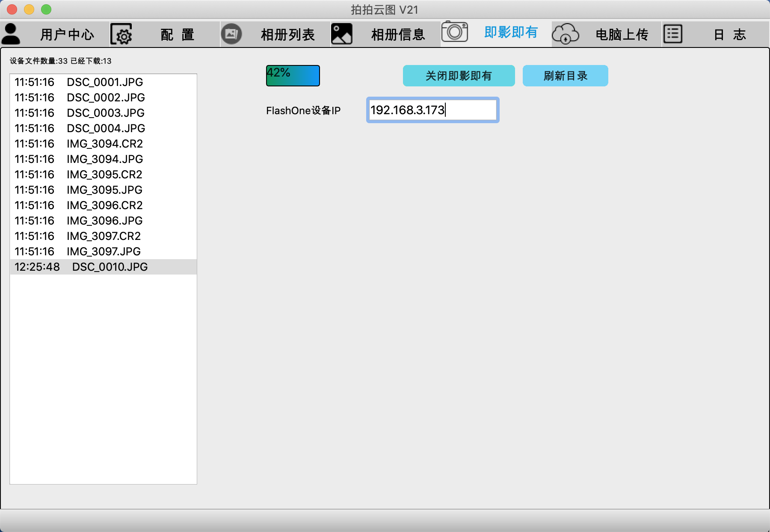Click the cloud upload icon
Viewport: 770px width, 532px height.
[565, 34]
